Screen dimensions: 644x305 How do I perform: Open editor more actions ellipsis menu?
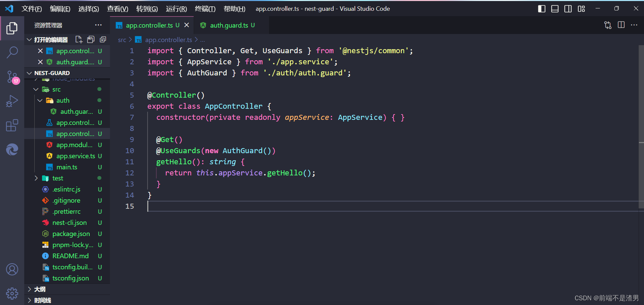[x=634, y=25]
